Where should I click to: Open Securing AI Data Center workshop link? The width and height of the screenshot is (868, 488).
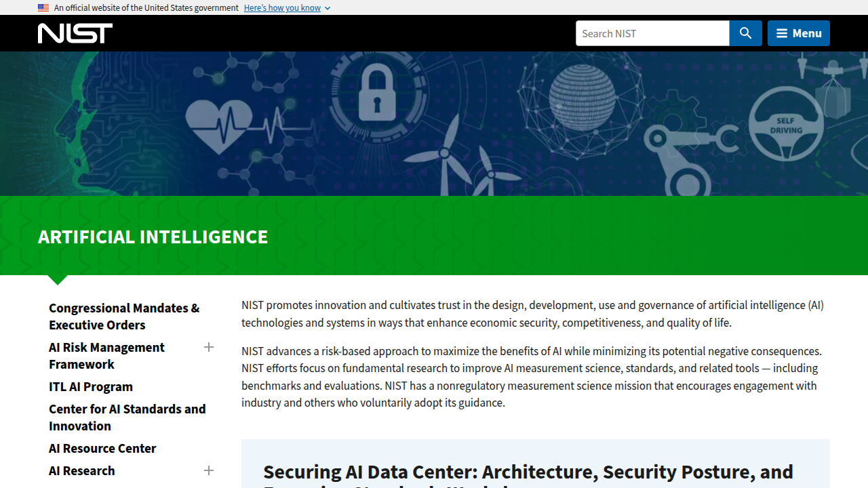(x=528, y=474)
